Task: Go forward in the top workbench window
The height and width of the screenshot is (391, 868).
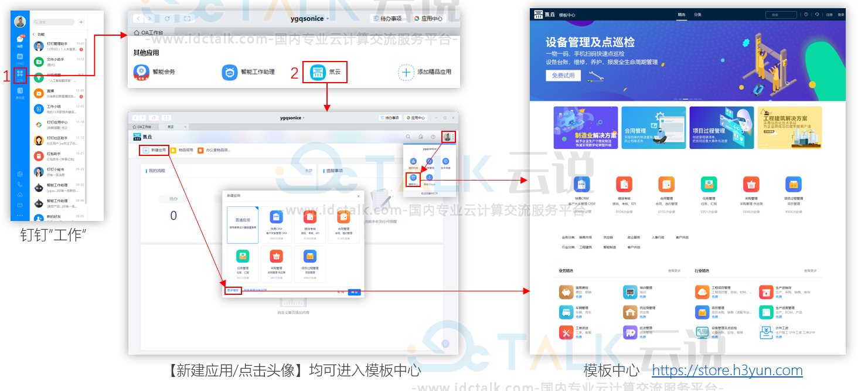Action: 151,19
